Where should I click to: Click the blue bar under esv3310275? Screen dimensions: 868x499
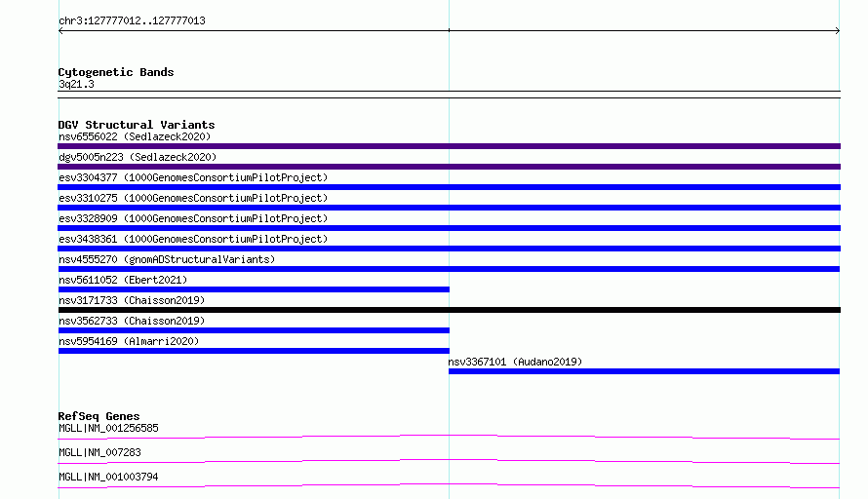449,208
